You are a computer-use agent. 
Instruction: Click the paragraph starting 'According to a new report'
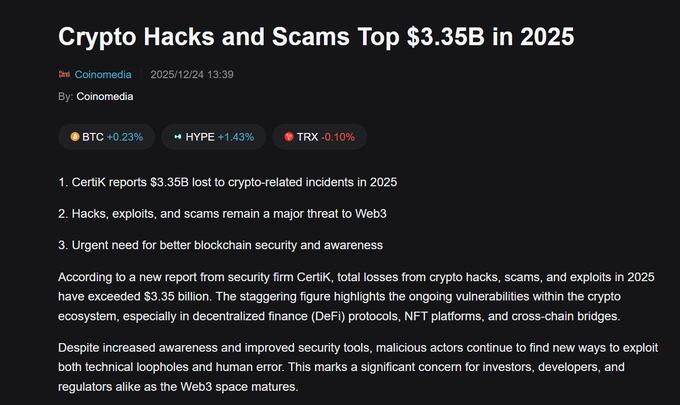pos(336,293)
